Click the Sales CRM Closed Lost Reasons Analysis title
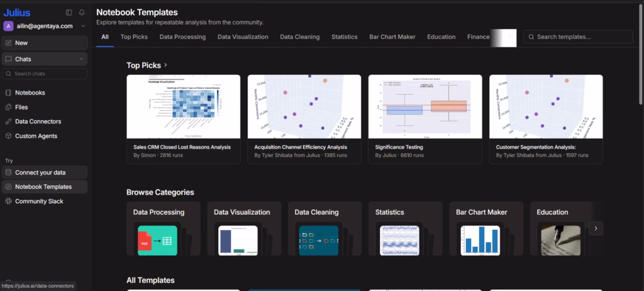This screenshot has height=291, width=644. [182, 147]
